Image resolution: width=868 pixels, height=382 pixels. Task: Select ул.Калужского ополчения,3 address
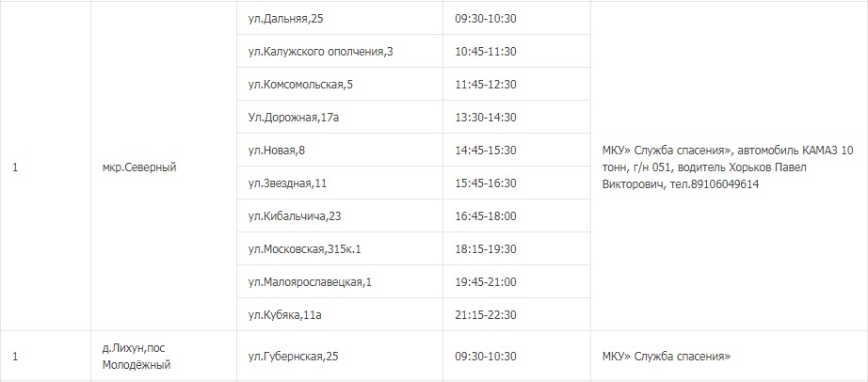(x=320, y=51)
